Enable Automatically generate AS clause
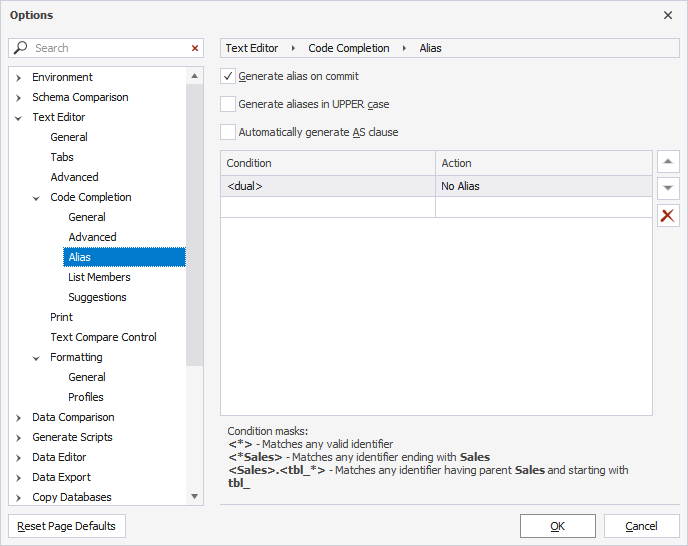This screenshot has width=688, height=546. 228,132
